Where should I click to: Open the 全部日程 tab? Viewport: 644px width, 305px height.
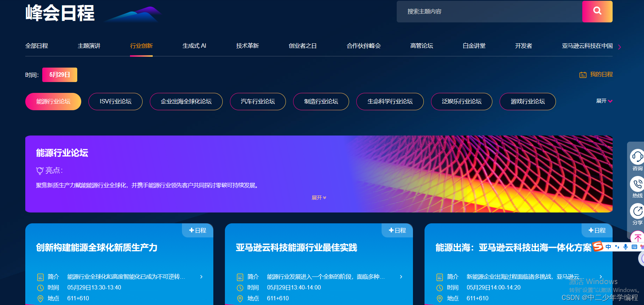coord(36,46)
